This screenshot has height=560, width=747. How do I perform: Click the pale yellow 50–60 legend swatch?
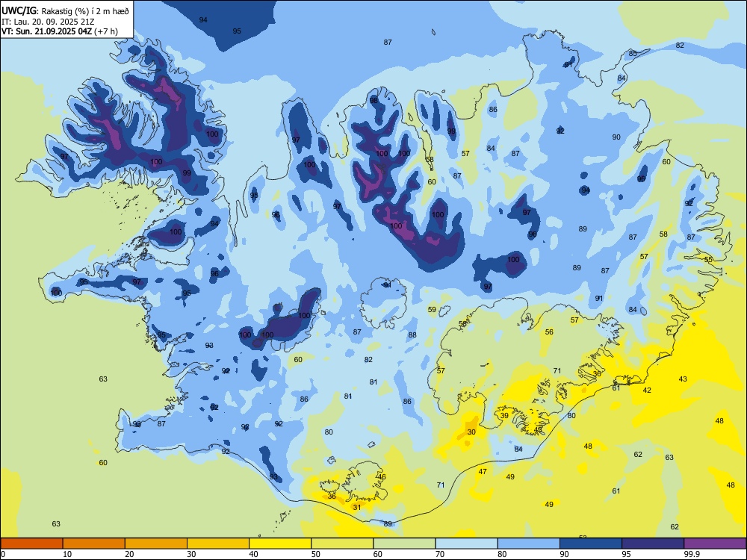[x=342, y=544]
